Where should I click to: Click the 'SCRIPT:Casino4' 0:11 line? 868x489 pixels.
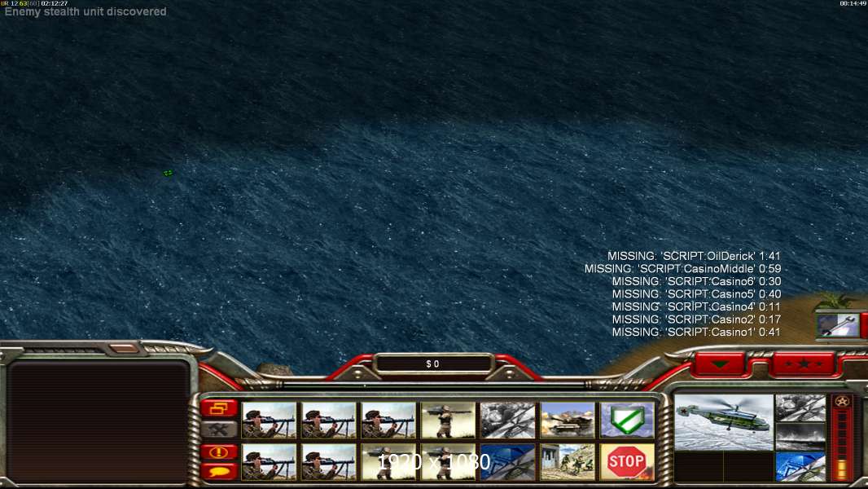click(x=696, y=306)
